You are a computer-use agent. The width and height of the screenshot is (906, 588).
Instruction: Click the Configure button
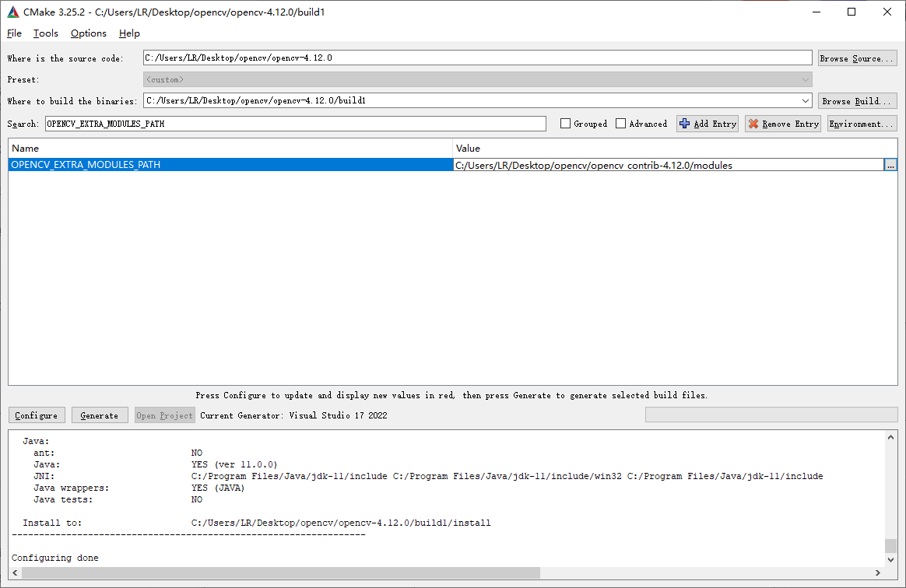click(x=37, y=415)
